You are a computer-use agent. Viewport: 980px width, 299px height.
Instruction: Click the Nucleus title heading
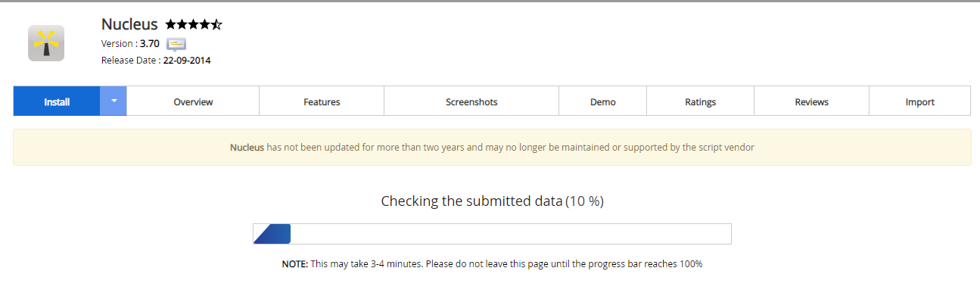(129, 24)
